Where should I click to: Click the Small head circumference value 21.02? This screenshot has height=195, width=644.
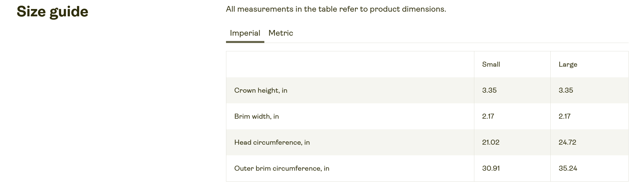pyautogui.click(x=491, y=142)
